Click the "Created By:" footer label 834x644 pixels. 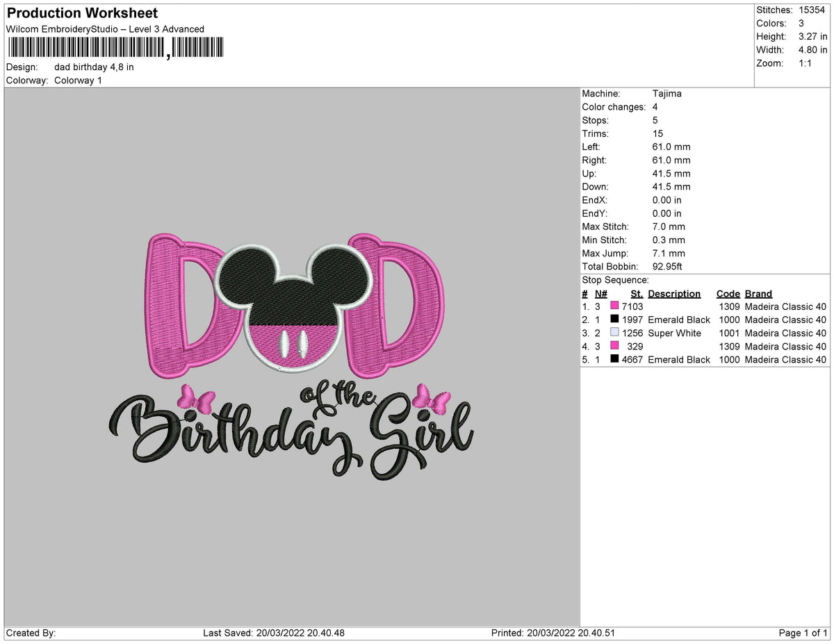[31, 633]
